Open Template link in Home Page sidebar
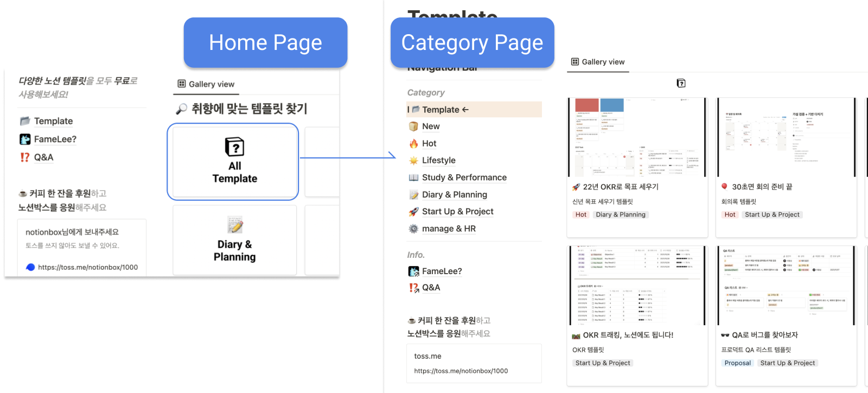This screenshot has width=868, height=393. pos(53,121)
